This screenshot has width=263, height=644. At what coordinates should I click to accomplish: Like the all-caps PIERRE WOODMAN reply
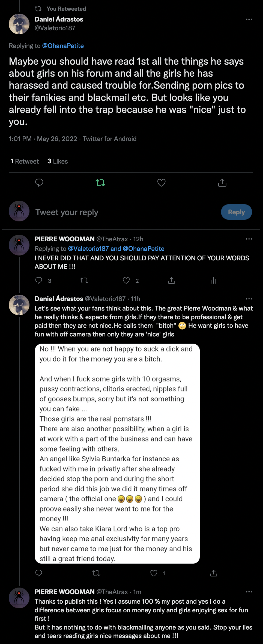pyautogui.click(x=126, y=281)
